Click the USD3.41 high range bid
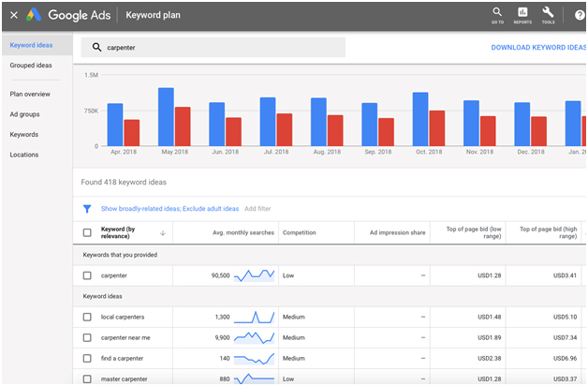 [x=566, y=275]
